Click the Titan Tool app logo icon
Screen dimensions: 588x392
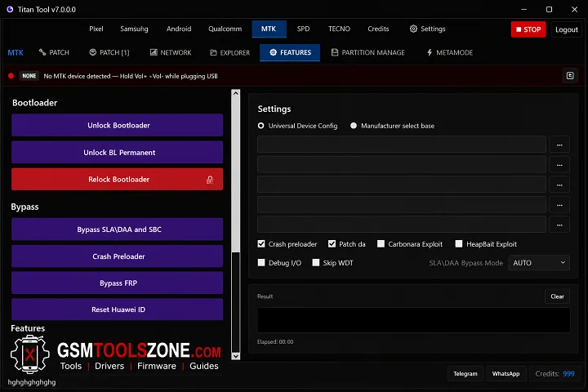tap(10, 9)
